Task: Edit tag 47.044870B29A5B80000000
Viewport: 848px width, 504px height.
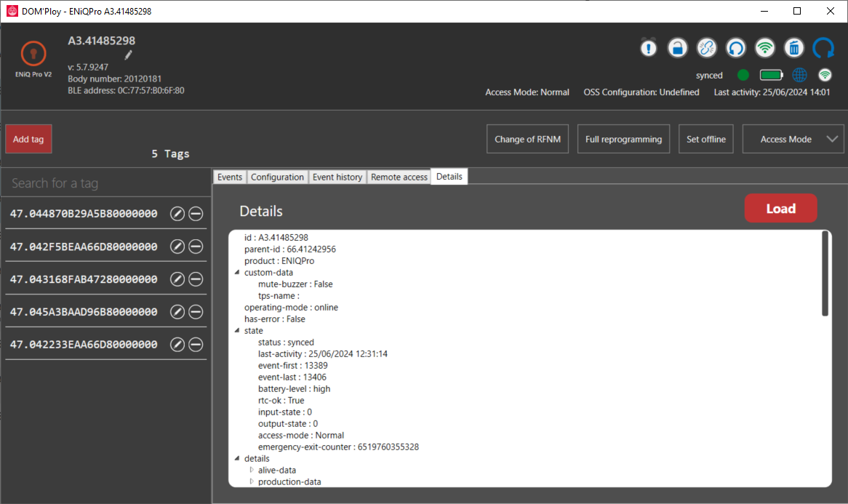Action: tap(177, 214)
